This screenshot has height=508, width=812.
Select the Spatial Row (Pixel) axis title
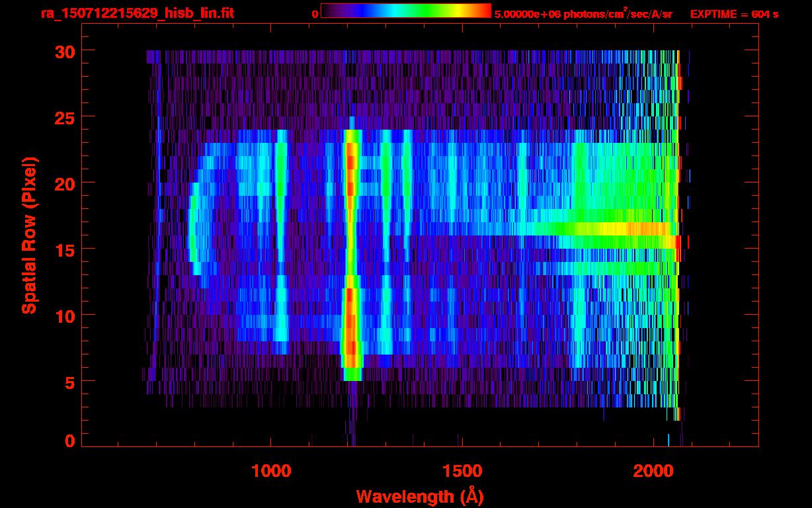29,235
